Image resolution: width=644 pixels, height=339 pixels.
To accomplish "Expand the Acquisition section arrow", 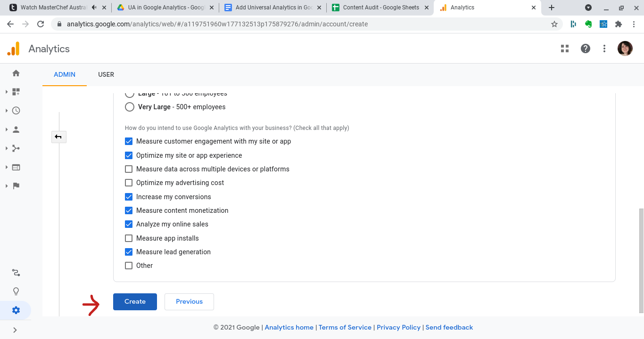I will [x=7, y=148].
